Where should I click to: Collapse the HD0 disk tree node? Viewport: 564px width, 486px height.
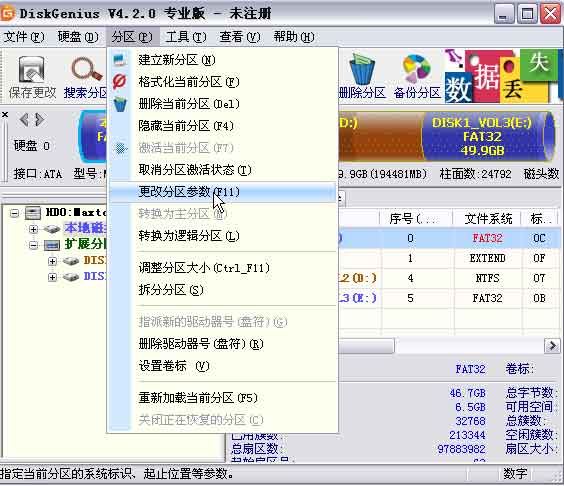[14, 213]
